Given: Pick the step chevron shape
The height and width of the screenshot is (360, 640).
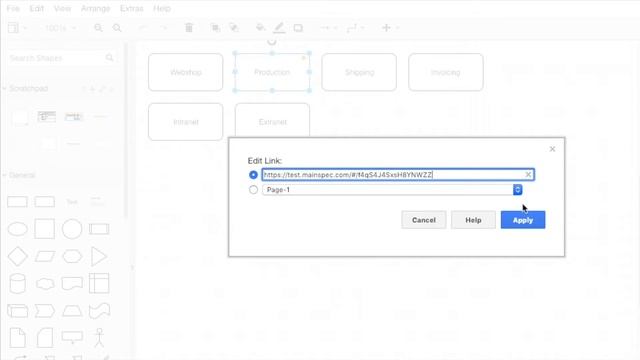Looking at the screenshot, I should coord(44,311).
